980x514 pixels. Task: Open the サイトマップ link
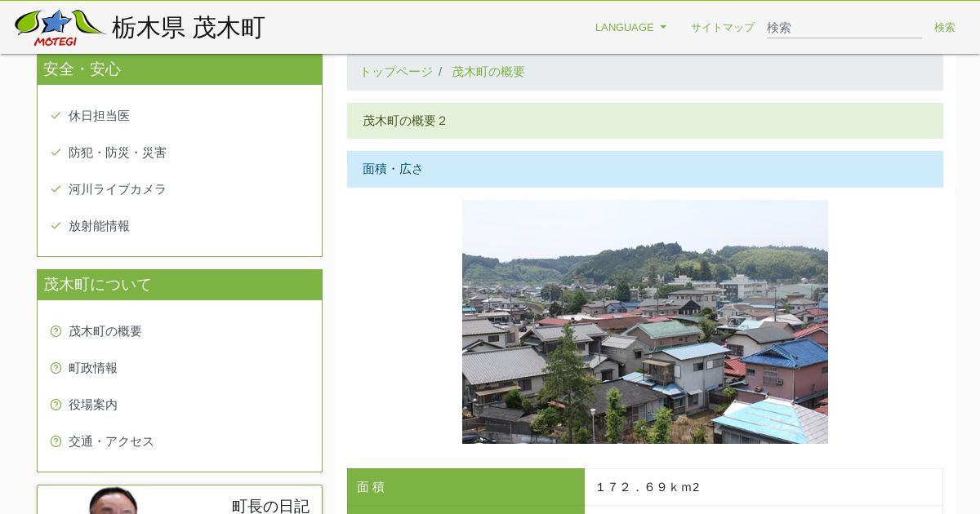click(x=723, y=27)
